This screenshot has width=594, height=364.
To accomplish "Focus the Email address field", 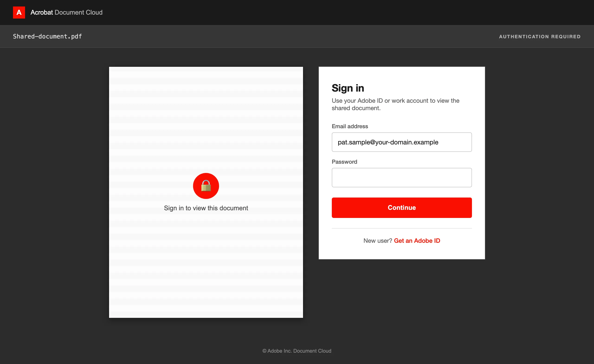I will click(x=402, y=142).
